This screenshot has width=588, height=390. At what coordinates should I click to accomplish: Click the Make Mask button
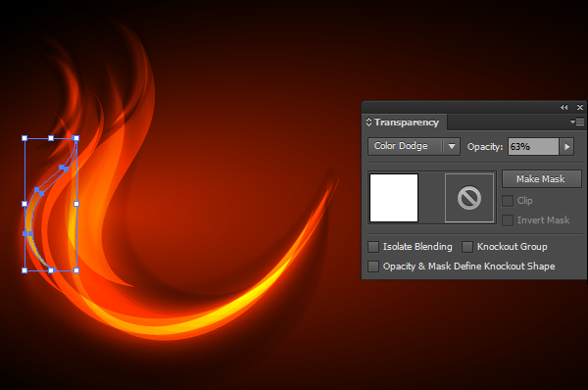coord(541,179)
